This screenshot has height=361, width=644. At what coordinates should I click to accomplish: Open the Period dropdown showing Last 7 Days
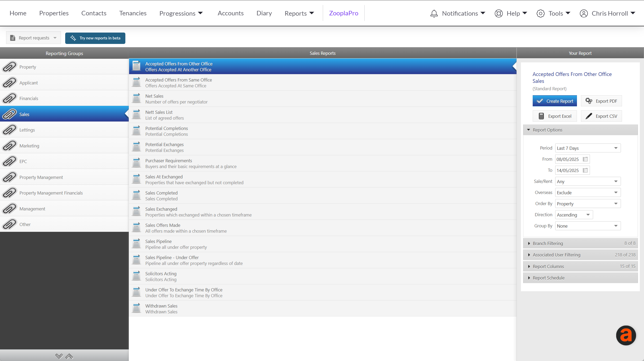coord(588,148)
